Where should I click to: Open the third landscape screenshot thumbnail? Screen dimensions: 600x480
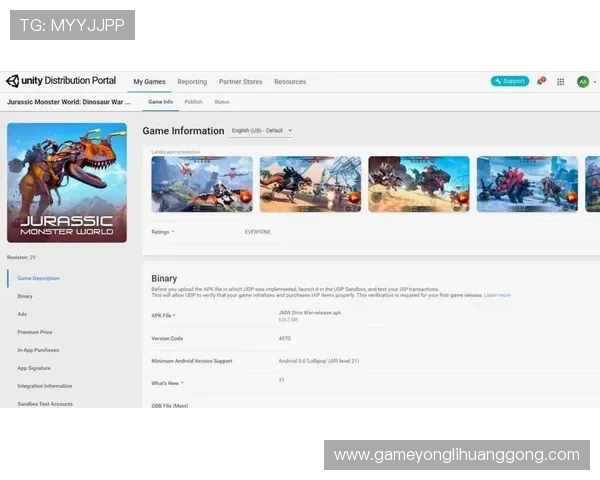[x=418, y=184]
